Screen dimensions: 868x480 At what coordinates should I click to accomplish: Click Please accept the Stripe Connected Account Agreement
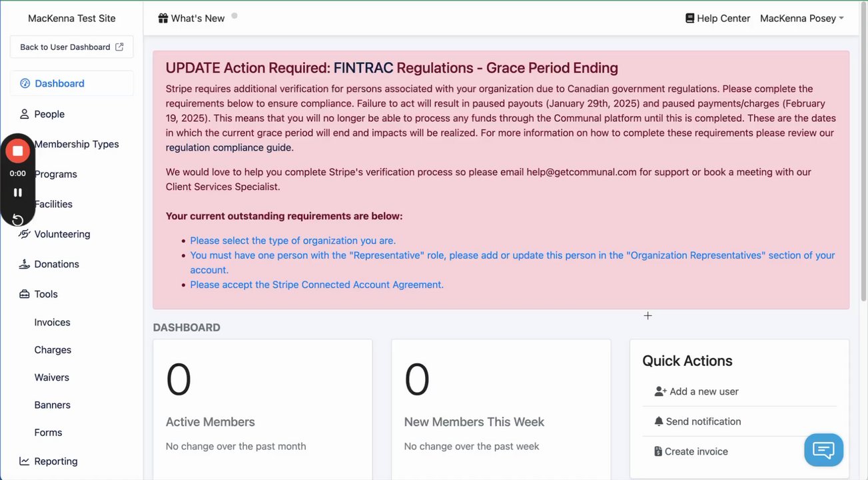click(316, 285)
